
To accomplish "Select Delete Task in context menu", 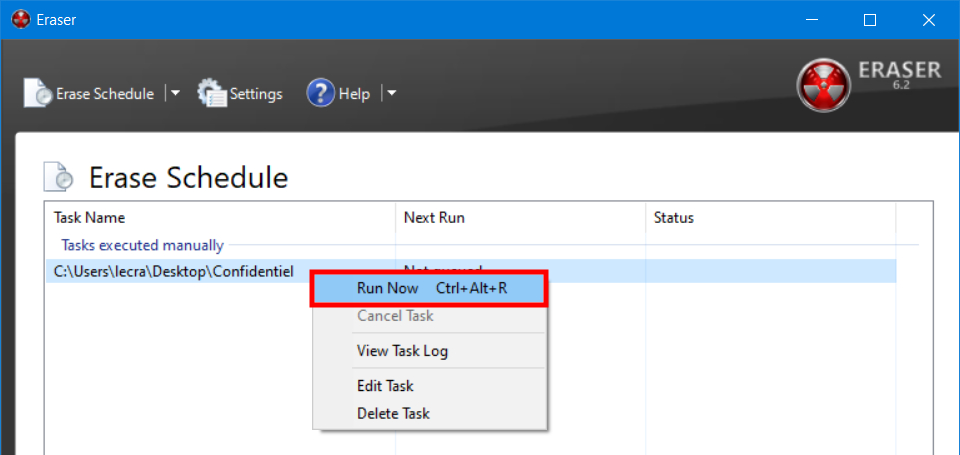I will pos(393,413).
